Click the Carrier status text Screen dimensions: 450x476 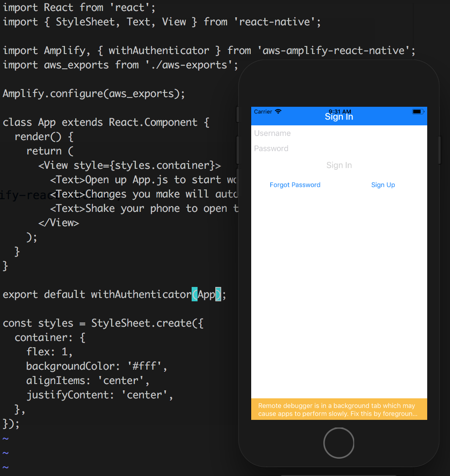coord(263,112)
